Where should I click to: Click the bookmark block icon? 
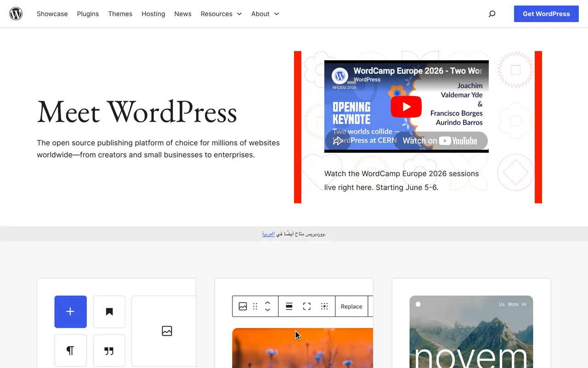coord(109,312)
